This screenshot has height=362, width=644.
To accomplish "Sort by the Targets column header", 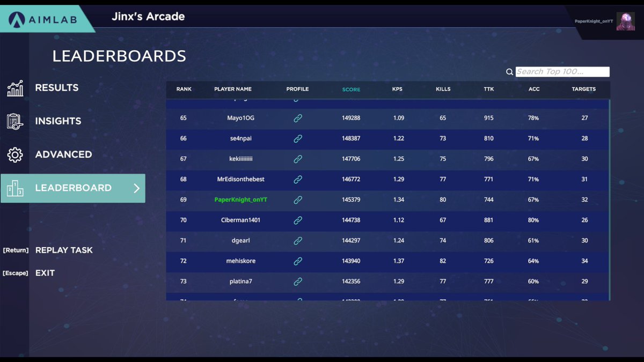I will point(584,89).
